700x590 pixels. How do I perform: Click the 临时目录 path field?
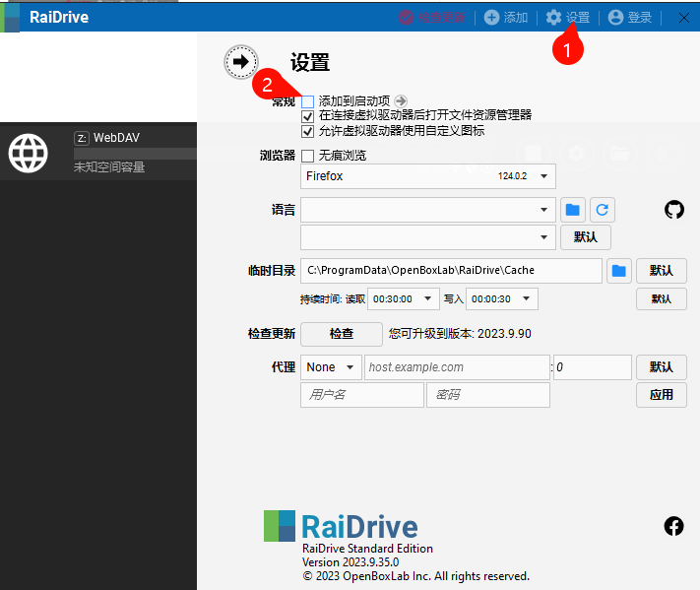click(451, 271)
